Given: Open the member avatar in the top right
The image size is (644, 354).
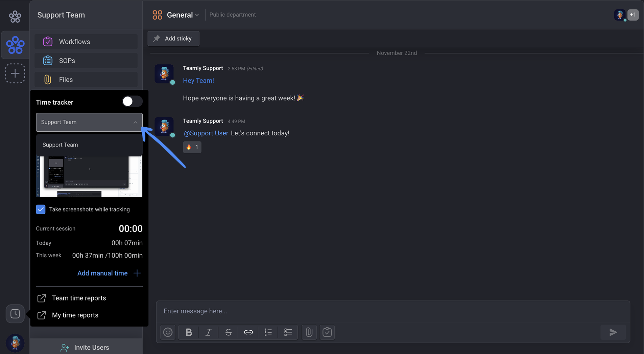Looking at the screenshot, I should click(620, 15).
